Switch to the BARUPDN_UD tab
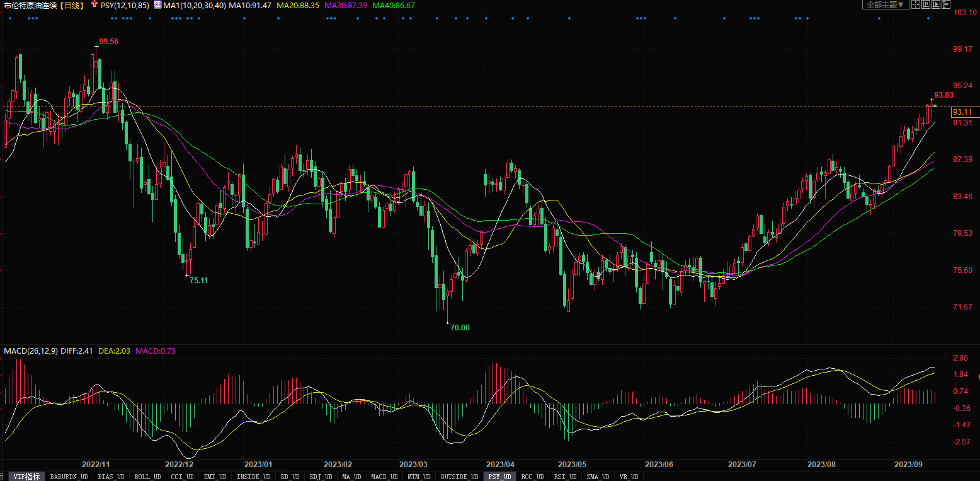The height and width of the screenshot is (481, 980). pos(69,477)
